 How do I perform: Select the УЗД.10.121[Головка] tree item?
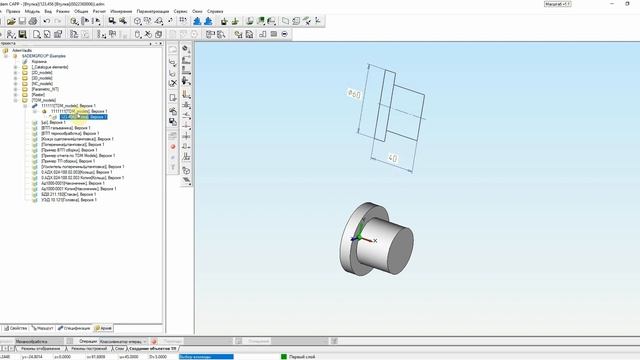pos(69,200)
